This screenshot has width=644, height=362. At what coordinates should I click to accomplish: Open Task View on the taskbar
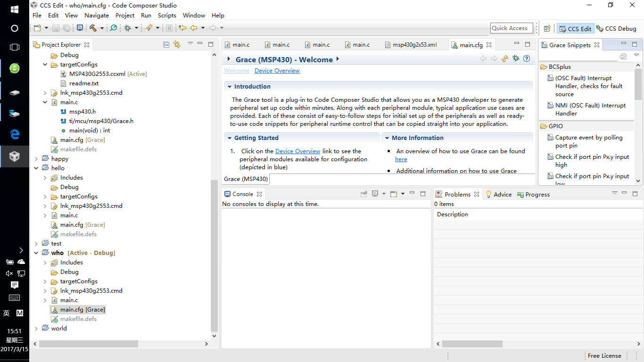point(15,47)
